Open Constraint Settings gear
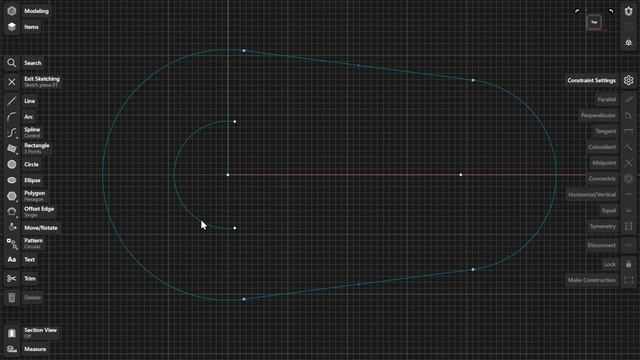This screenshot has width=640, height=360. [629, 80]
